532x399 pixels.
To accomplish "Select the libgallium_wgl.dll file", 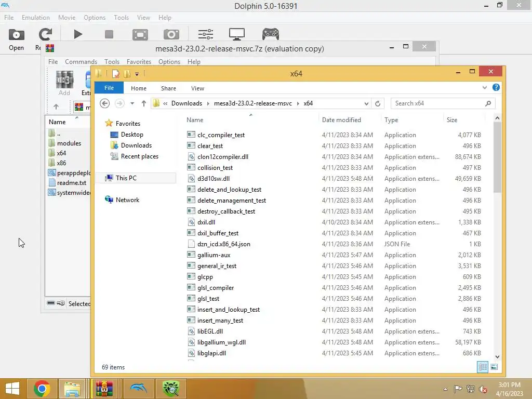I will click(x=221, y=342).
